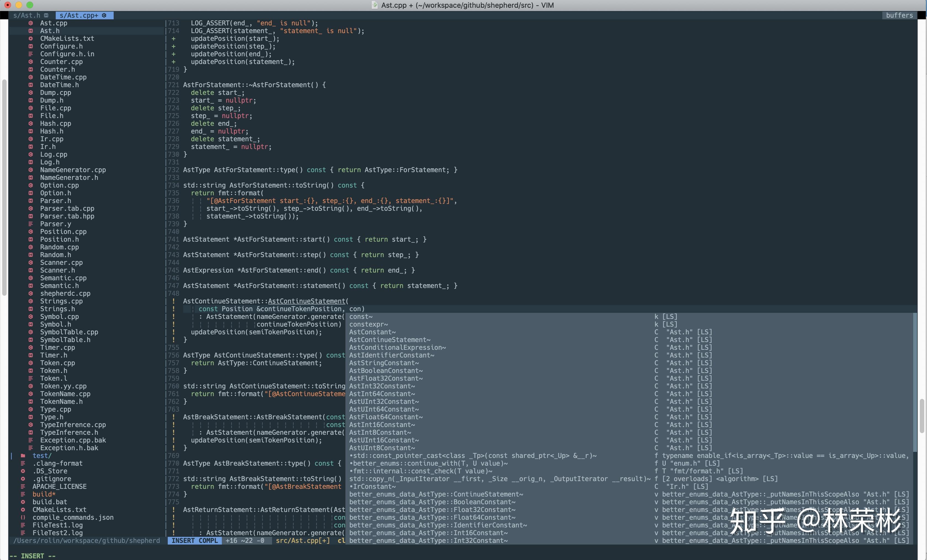Click the text-file icon beside Parser.y
Viewport: 927px width, 560px height.
click(30, 224)
